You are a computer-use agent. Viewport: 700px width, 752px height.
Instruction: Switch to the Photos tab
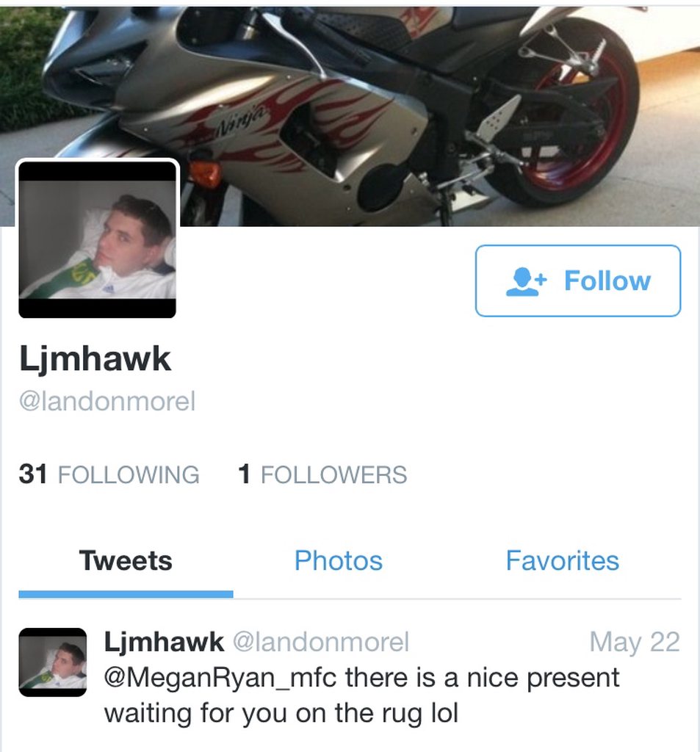tap(338, 560)
